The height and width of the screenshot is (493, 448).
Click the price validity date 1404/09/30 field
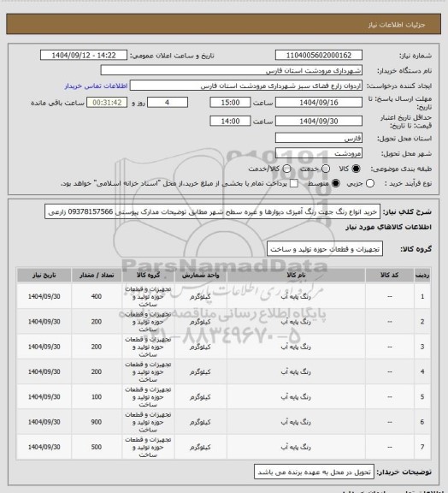[x=319, y=121]
